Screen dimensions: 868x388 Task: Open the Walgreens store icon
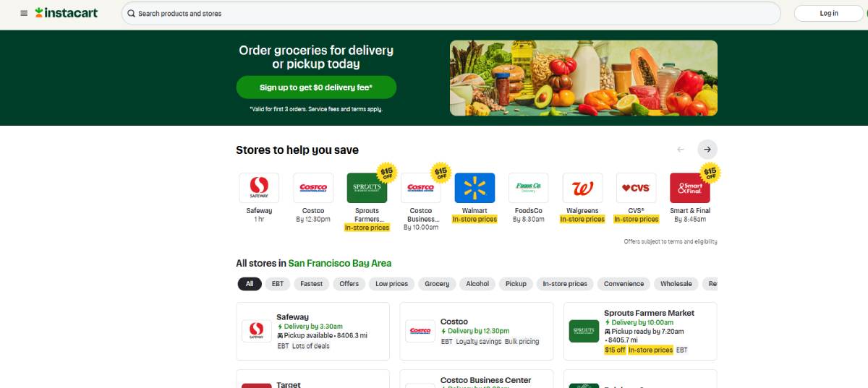pyautogui.click(x=582, y=188)
